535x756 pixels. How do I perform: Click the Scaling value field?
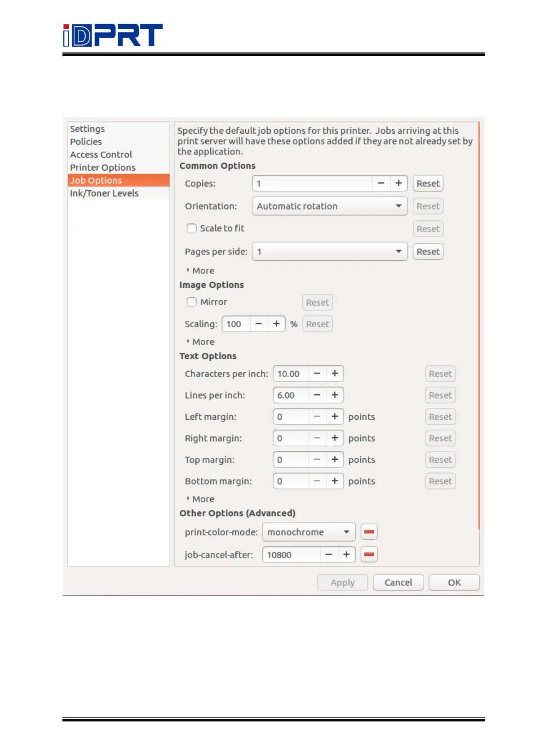pos(236,324)
